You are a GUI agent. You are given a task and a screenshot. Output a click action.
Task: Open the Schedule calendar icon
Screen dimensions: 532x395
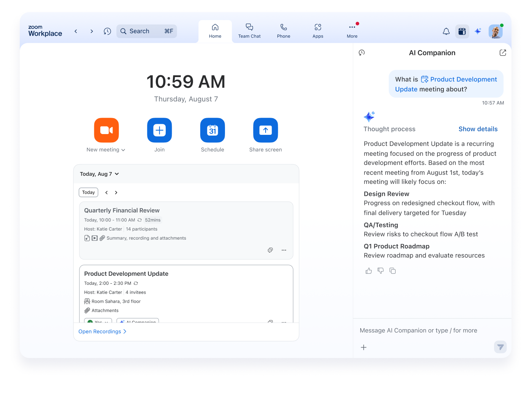point(212,130)
